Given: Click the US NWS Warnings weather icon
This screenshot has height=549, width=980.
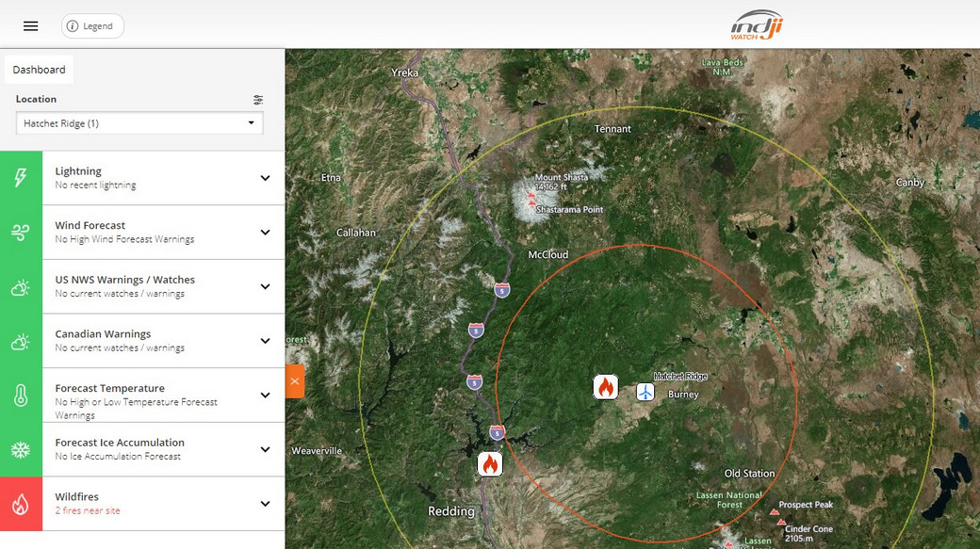Looking at the screenshot, I should [21, 286].
